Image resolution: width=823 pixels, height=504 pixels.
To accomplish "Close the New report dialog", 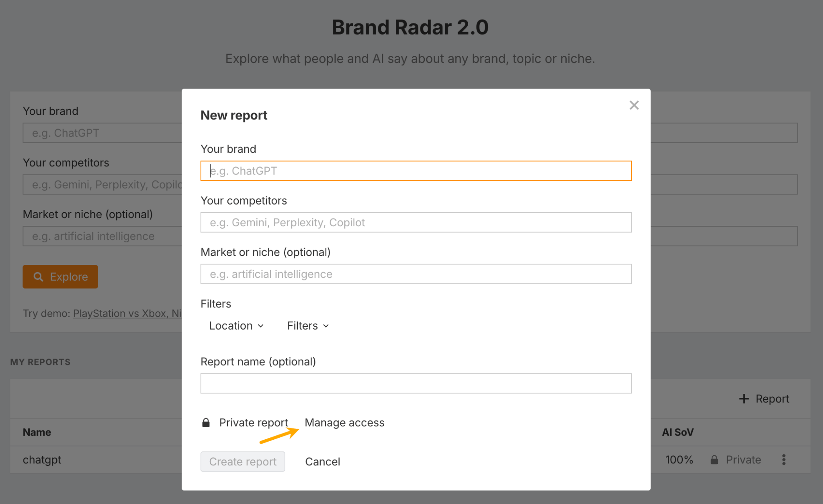I will (634, 105).
